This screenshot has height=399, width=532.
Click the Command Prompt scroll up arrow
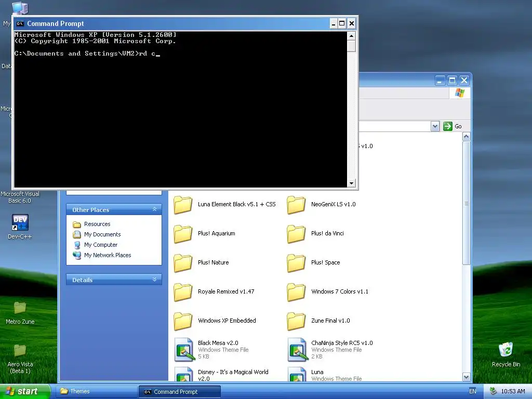point(351,35)
